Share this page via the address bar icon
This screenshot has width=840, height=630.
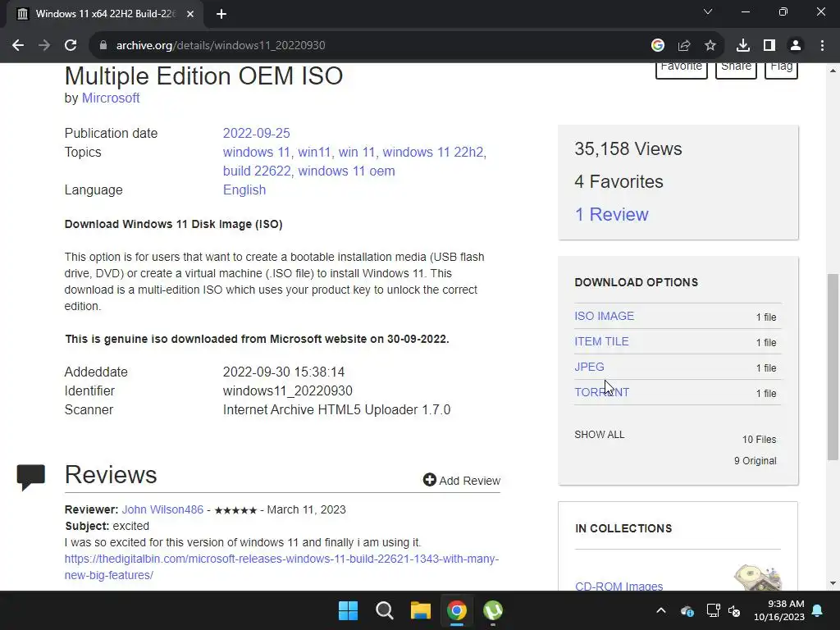point(684,45)
